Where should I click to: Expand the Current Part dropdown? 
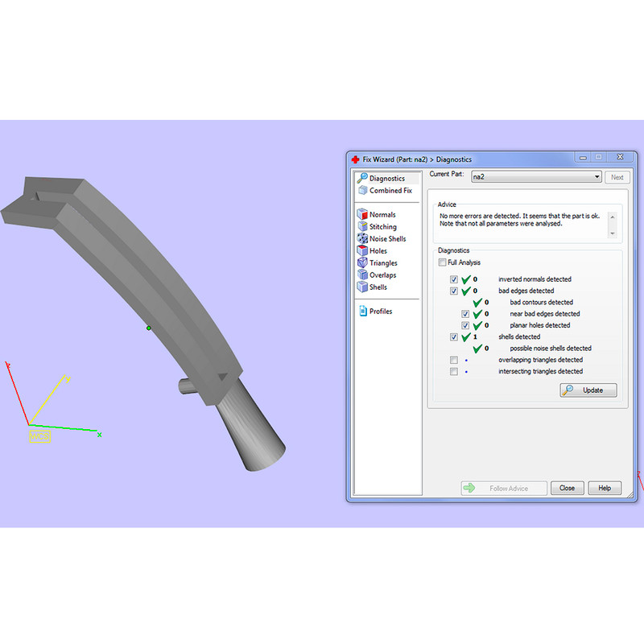[x=597, y=176]
